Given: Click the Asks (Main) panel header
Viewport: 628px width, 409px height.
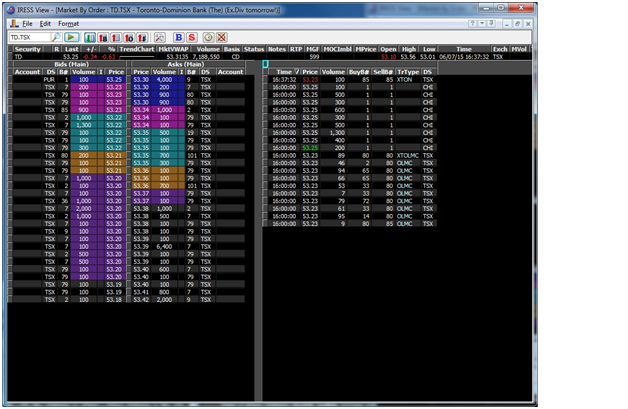Looking at the screenshot, I should pyautogui.click(x=186, y=64).
